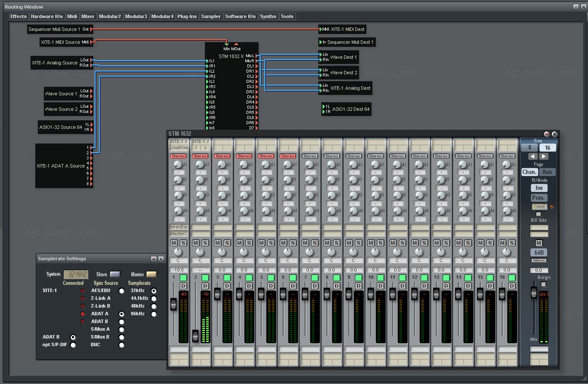Solo mixer channel 3 with S button

227,243
